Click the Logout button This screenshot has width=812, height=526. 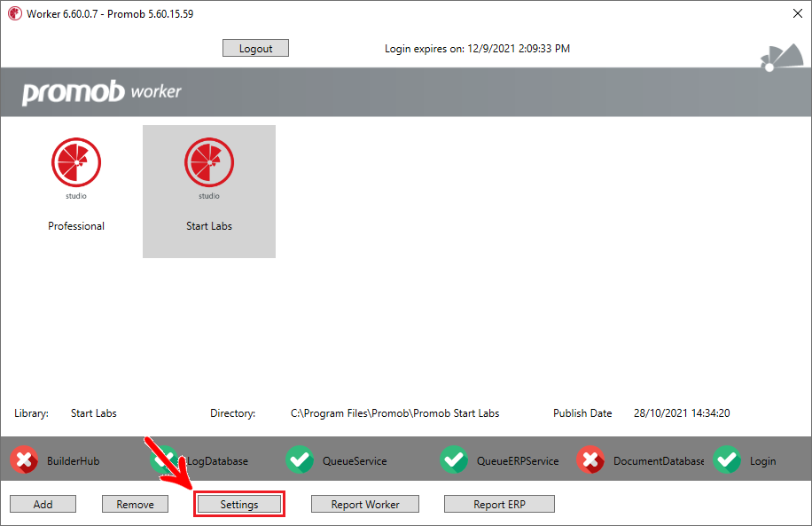click(x=256, y=48)
